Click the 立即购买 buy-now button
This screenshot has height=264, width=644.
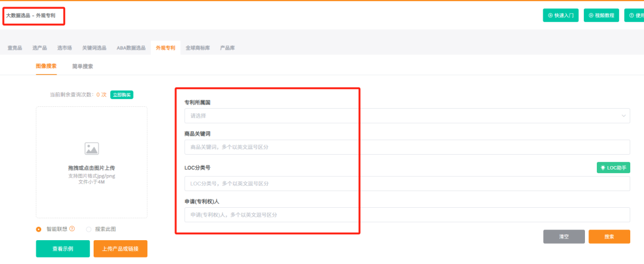click(122, 94)
